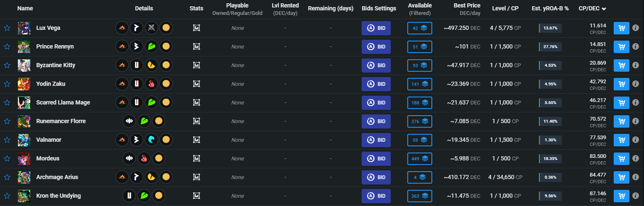The height and width of the screenshot is (206, 644).
Task: Click the BID button for Scarred Llama Mage
Action: [376, 103]
